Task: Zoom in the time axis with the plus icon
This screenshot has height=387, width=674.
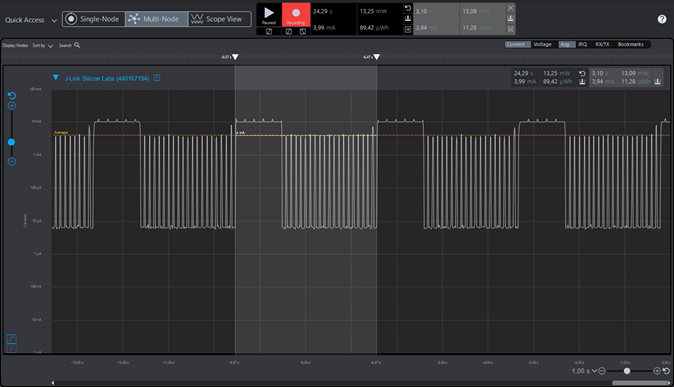Action: (x=657, y=371)
